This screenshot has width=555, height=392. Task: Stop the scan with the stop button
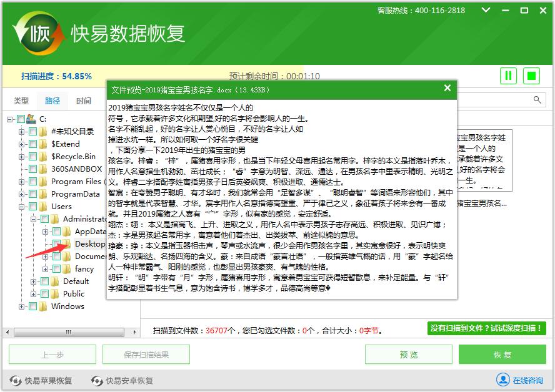click(531, 76)
